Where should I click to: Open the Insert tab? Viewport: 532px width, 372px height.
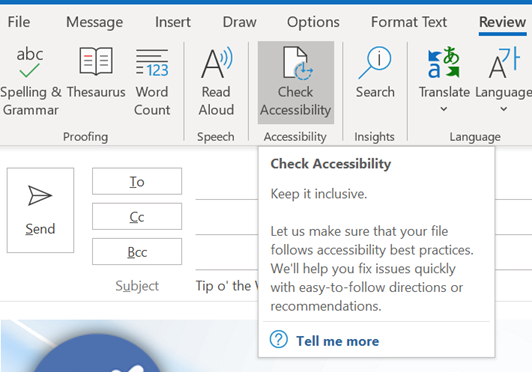tap(173, 22)
